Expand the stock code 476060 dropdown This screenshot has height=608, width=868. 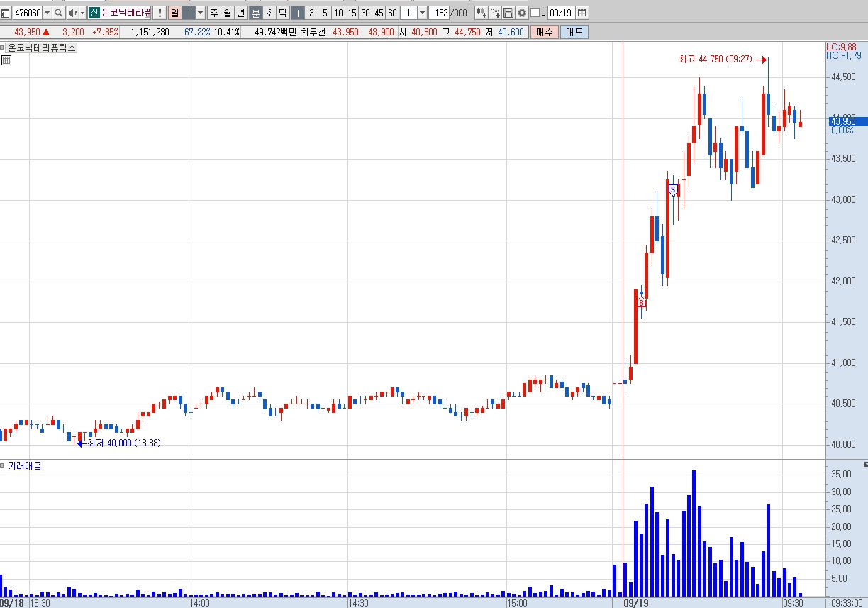[47, 13]
